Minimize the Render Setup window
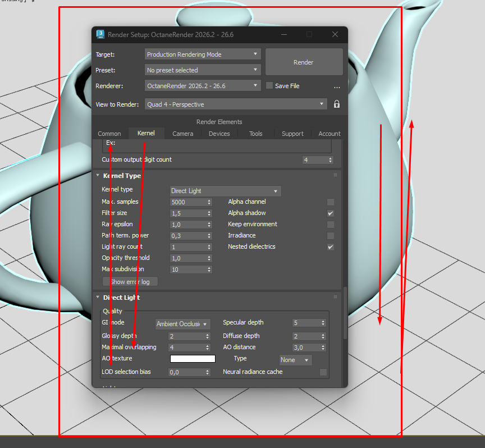The image size is (485, 448). (284, 34)
